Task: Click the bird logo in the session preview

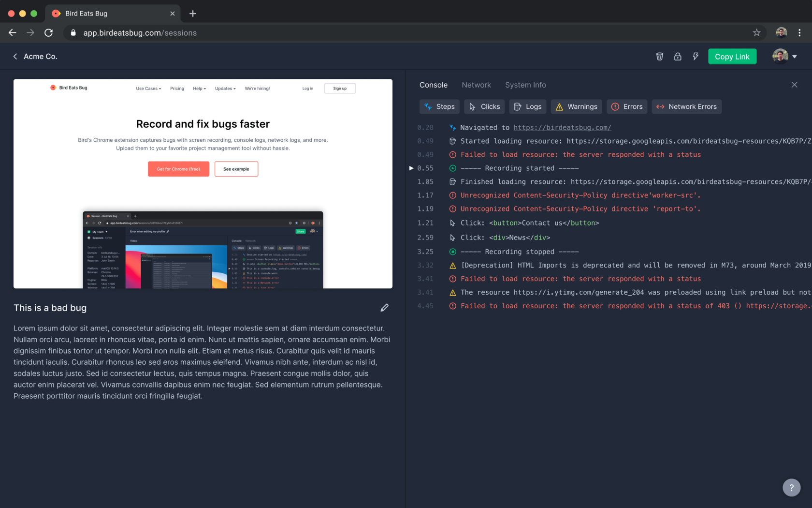Action: tap(53, 88)
